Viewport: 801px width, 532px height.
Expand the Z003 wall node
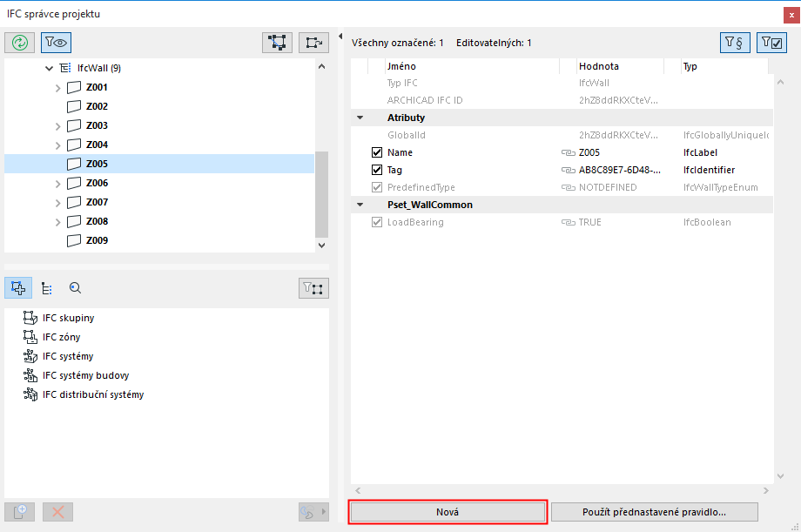pyautogui.click(x=57, y=126)
